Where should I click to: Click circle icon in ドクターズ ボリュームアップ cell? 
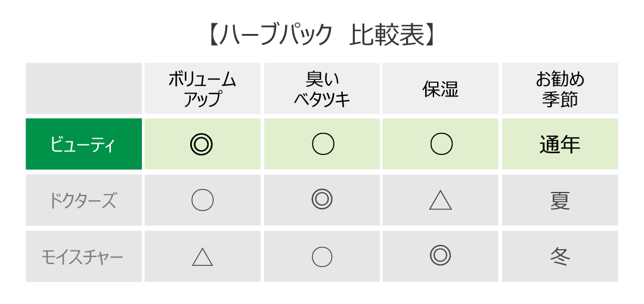tap(202, 200)
